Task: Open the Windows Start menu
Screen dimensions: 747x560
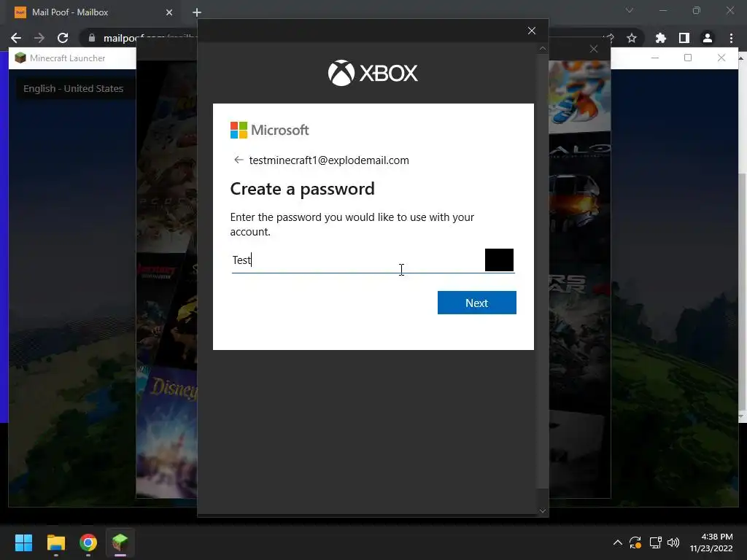Action: tap(23, 542)
